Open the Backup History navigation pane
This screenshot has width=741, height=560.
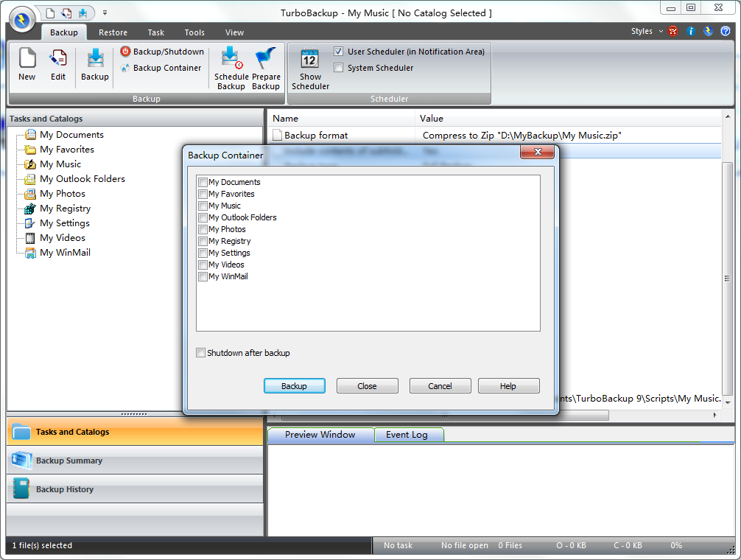(x=135, y=489)
